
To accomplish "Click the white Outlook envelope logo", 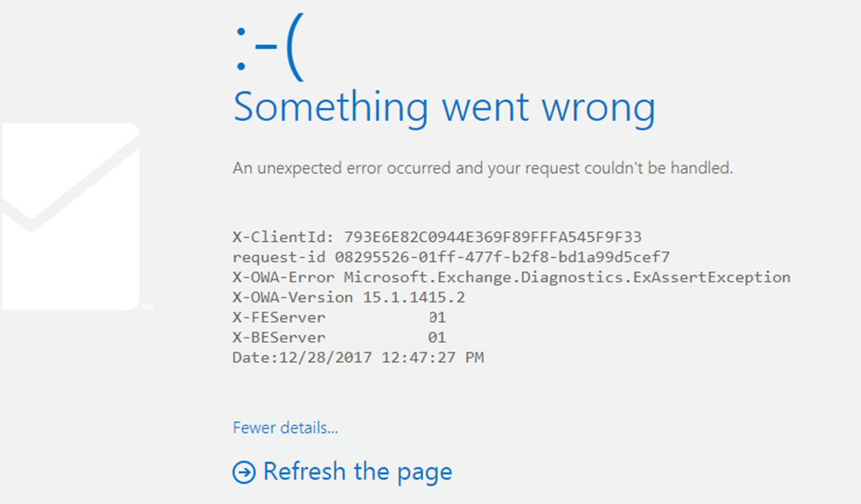I will 71,216.
